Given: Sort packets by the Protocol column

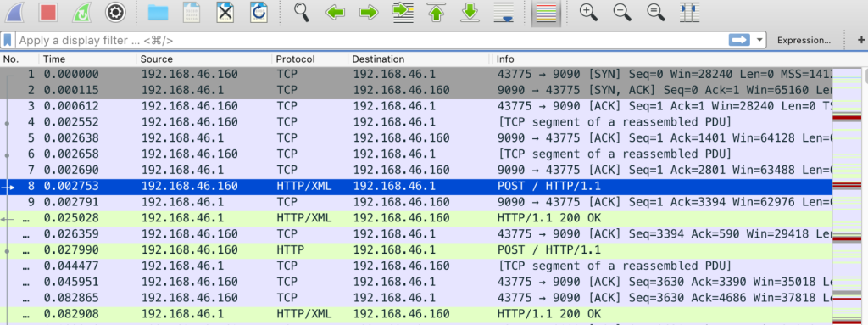Looking at the screenshot, I should coord(310,59).
